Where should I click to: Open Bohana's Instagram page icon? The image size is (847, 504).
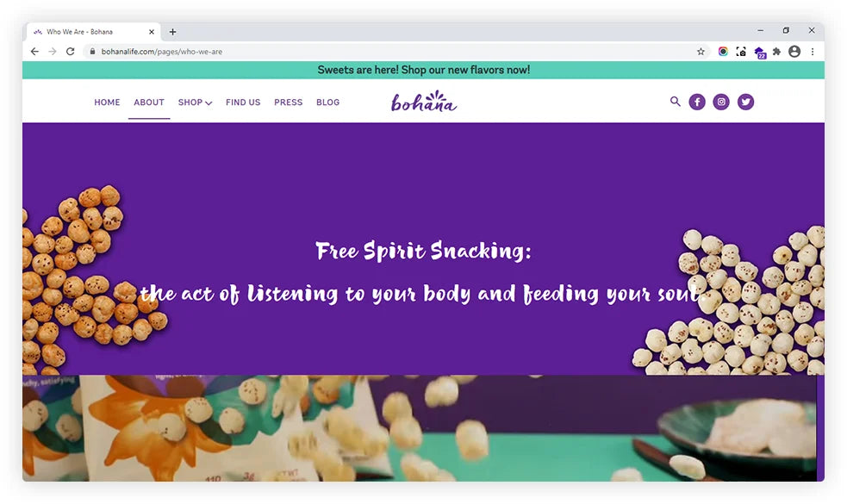tap(721, 102)
